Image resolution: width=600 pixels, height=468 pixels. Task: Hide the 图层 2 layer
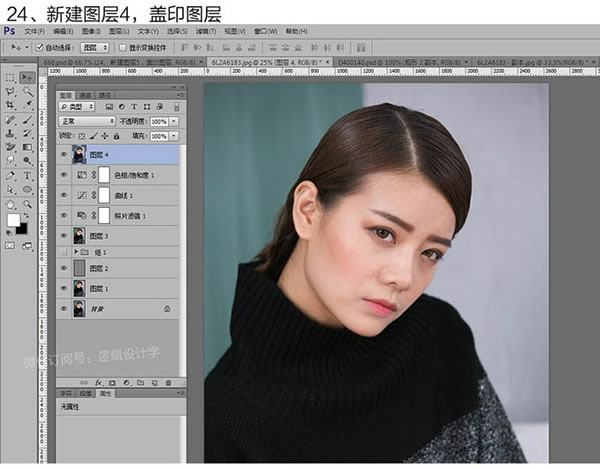coord(64,268)
